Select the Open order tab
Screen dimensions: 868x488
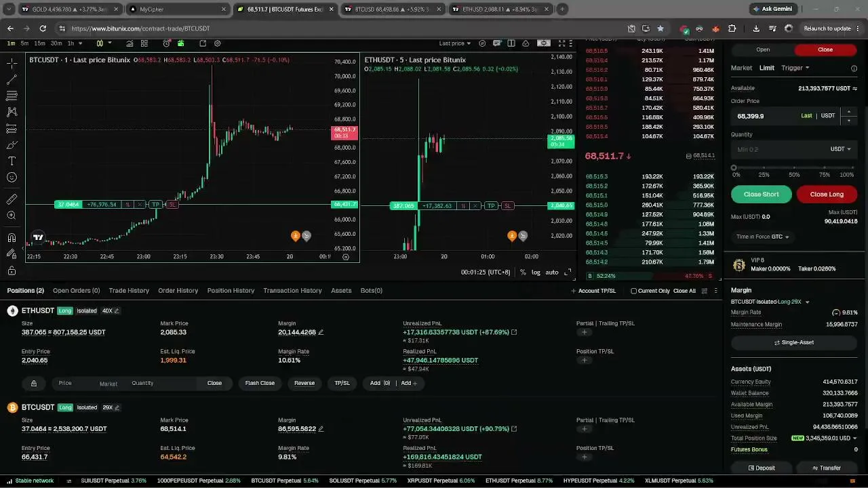[x=763, y=49]
